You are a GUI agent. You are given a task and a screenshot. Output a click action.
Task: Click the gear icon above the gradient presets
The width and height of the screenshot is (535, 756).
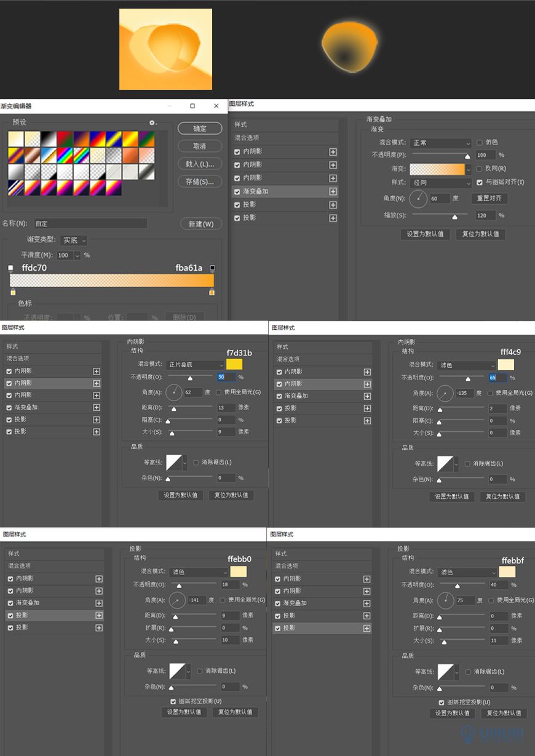(x=152, y=122)
